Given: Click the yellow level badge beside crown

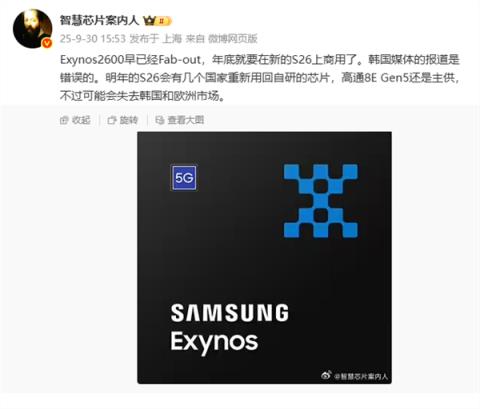Looking at the screenshot, I should click(x=164, y=21).
